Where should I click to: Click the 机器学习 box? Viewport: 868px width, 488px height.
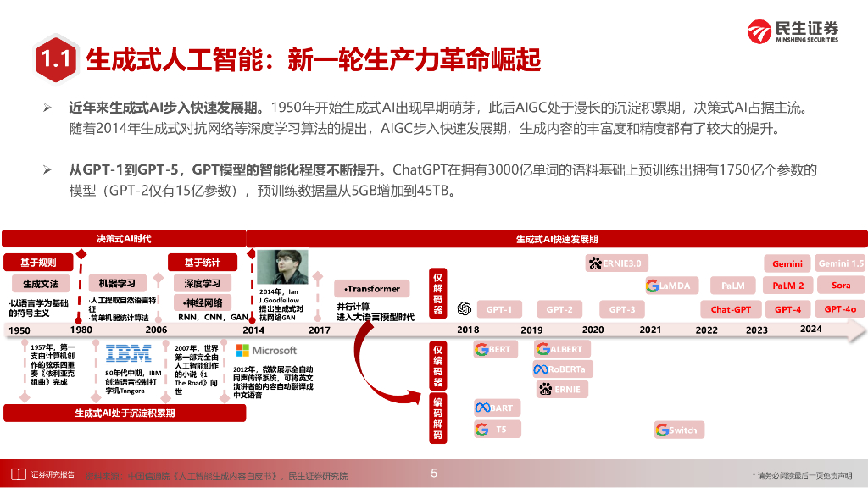point(117,283)
